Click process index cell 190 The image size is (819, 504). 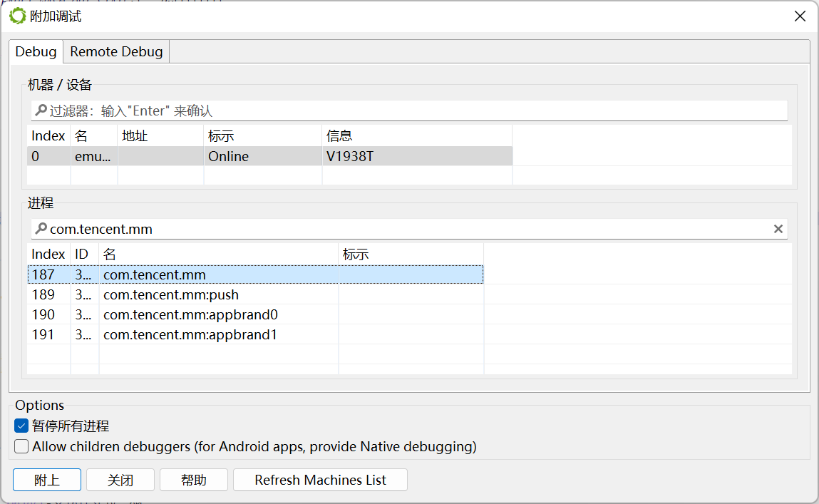[x=48, y=314]
